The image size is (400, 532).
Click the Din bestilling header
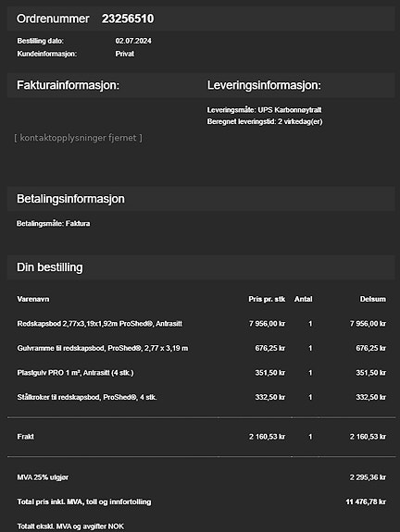point(50,267)
